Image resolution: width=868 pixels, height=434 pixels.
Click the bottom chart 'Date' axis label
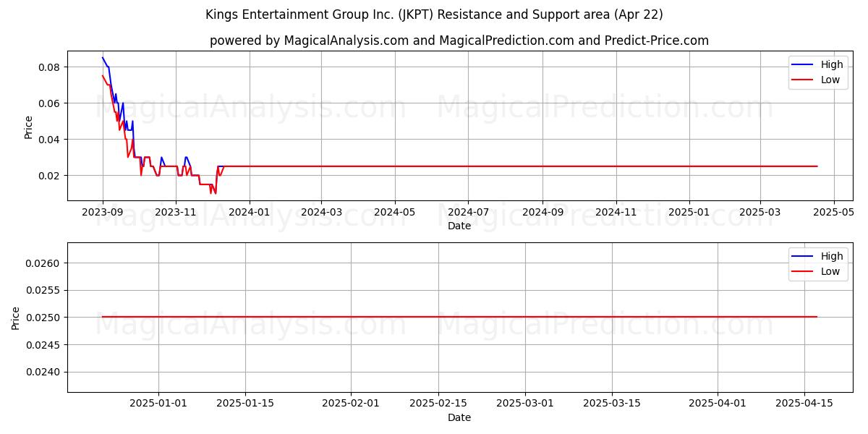point(459,417)
